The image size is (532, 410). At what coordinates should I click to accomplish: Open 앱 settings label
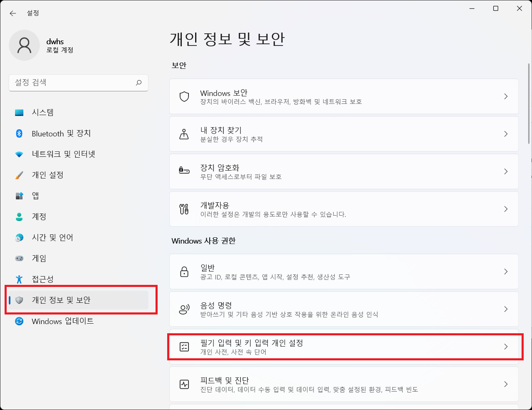click(35, 196)
